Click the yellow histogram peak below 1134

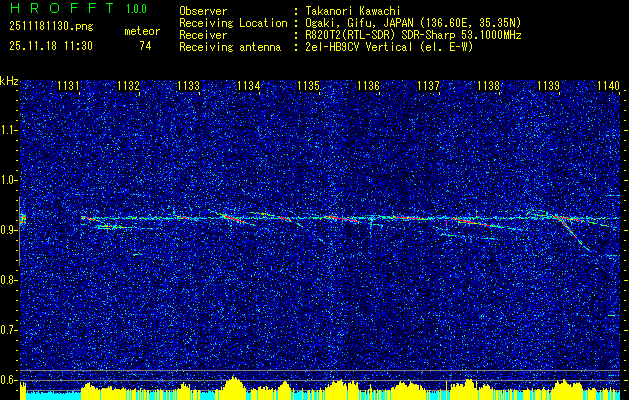click(234, 386)
